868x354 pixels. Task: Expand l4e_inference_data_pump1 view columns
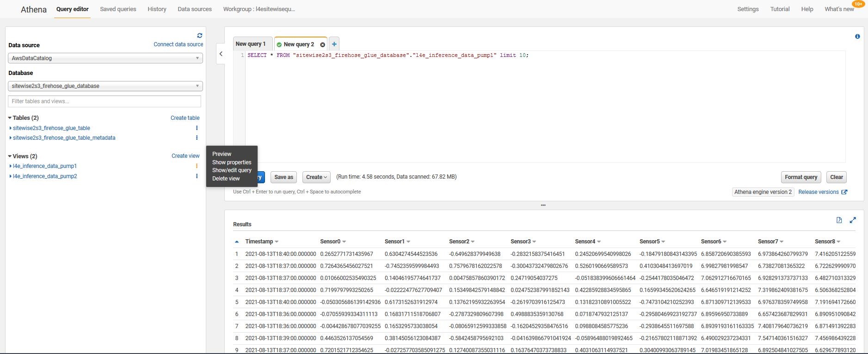point(11,166)
